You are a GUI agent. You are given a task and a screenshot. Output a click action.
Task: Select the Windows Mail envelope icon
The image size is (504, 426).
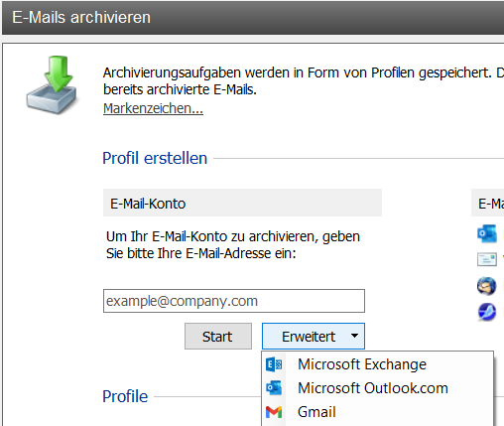point(487,259)
